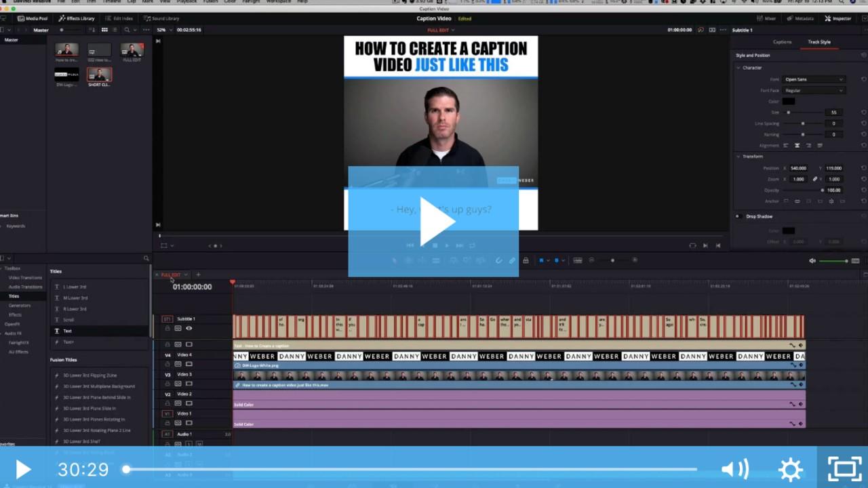Reset the Font setting to default

(x=863, y=79)
